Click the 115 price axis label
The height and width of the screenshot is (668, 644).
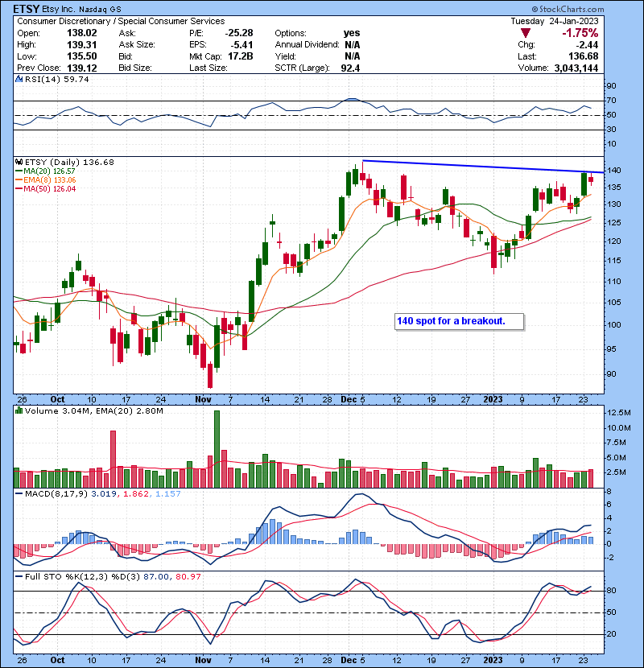(x=614, y=261)
